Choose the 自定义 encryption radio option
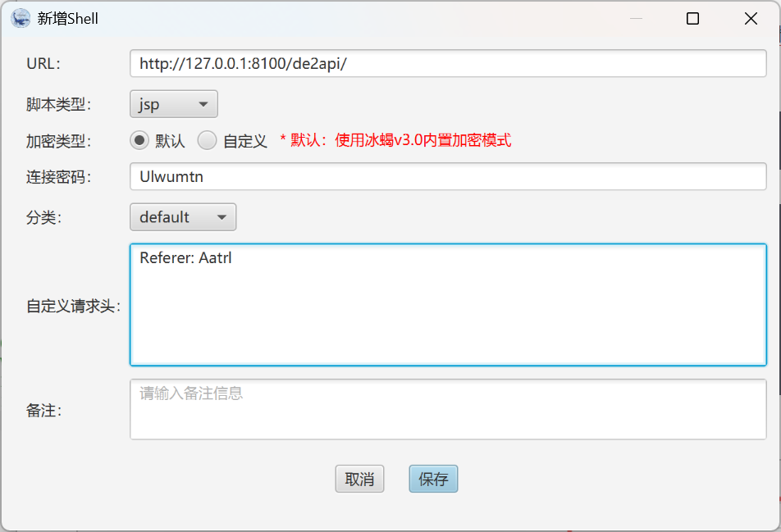781x532 pixels. click(208, 140)
